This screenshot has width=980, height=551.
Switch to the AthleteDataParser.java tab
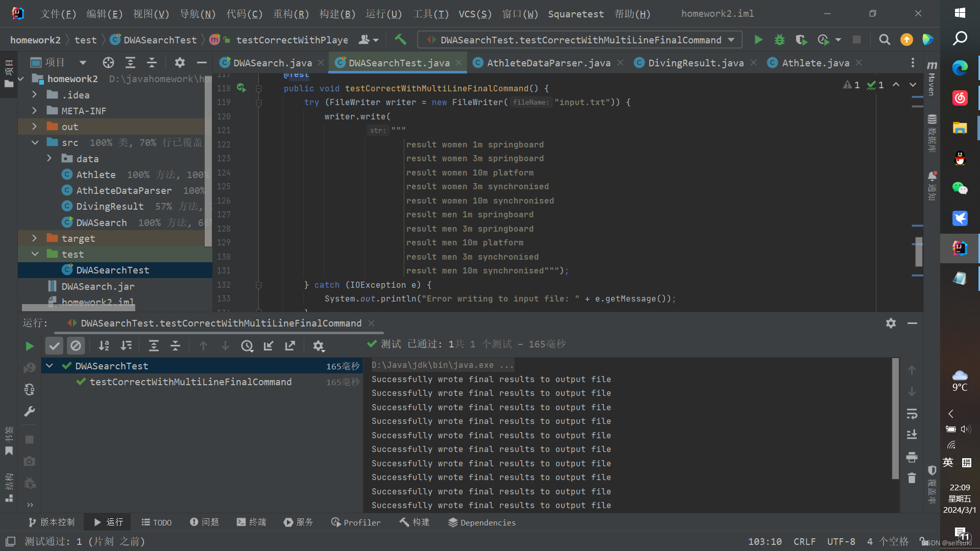click(548, 63)
